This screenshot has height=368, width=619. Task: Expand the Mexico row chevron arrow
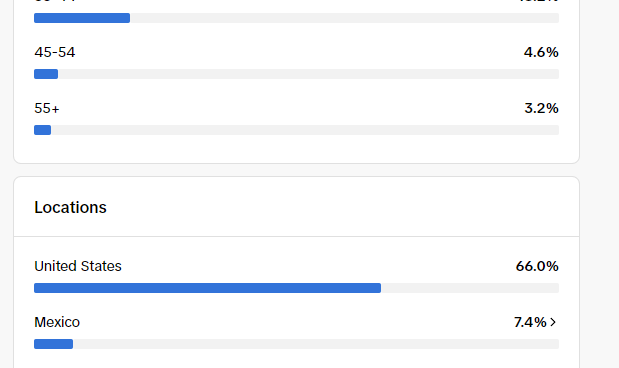(553, 322)
